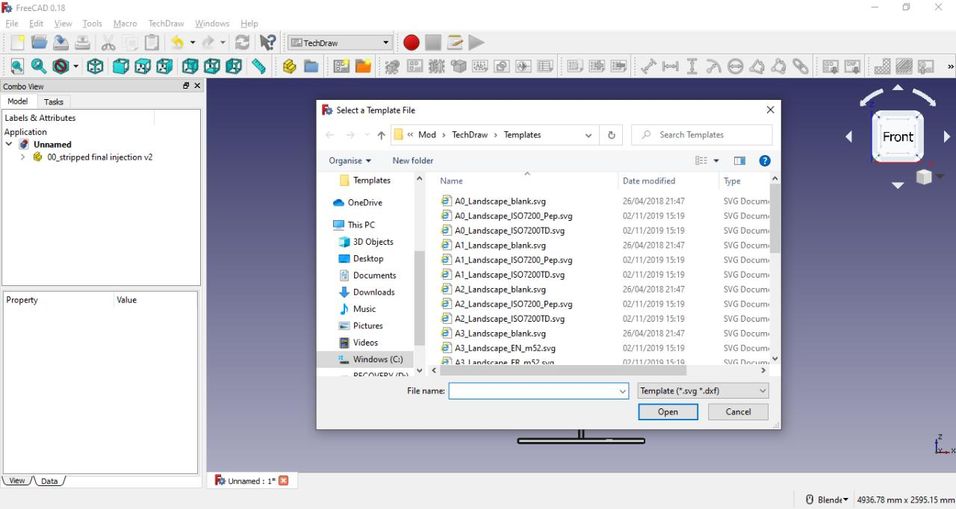The width and height of the screenshot is (956, 509).
Task: Click the cut scissors icon
Action: click(108, 43)
